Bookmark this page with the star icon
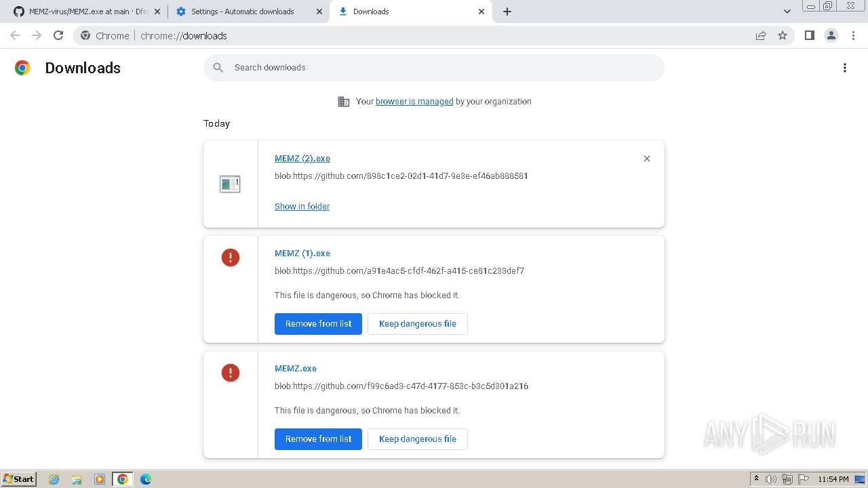 point(783,35)
